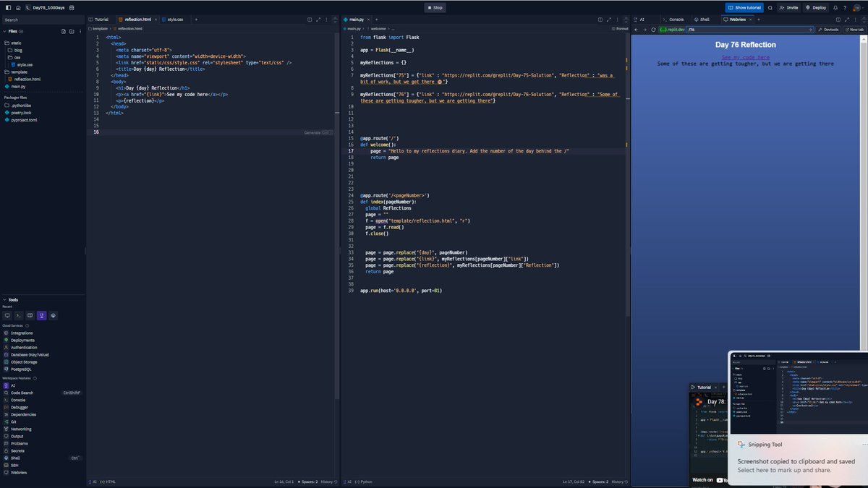
Task: Open Debugger tool
Action: click(16, 407)
